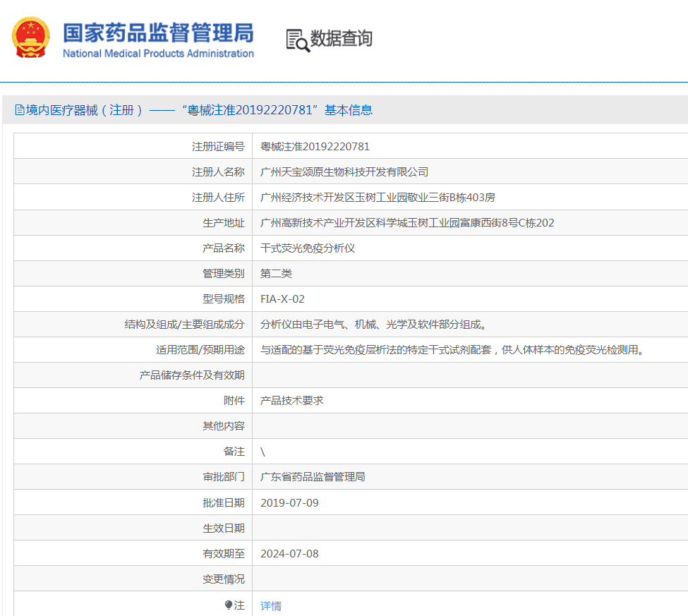The image size is (688, 616).
Task: Click the 产品名称 label
Action: click(x=224, y=248)
